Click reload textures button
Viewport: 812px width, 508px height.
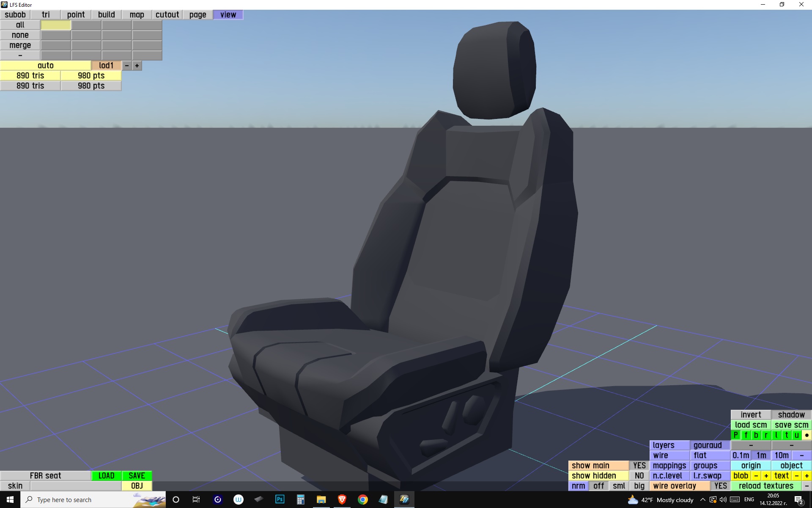[x=766, y=486]
